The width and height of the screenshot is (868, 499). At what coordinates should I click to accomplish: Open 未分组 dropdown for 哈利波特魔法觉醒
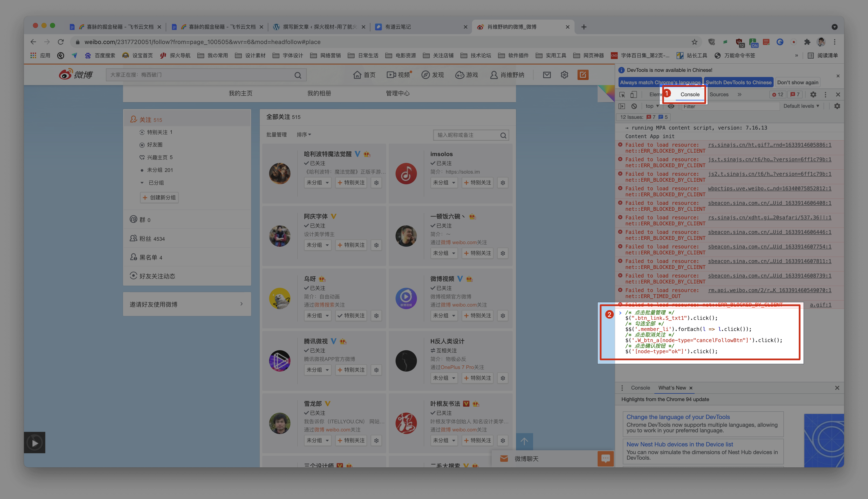tap(318, 183)
